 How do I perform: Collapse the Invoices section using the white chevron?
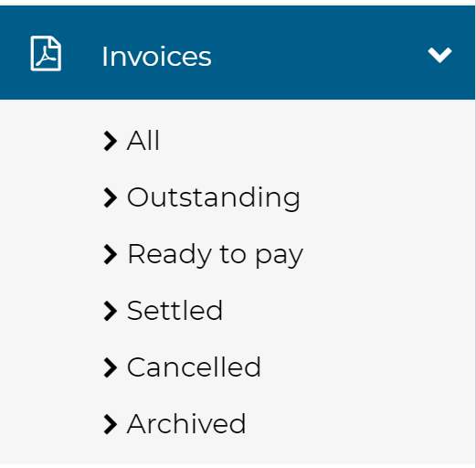pos(439,55)
